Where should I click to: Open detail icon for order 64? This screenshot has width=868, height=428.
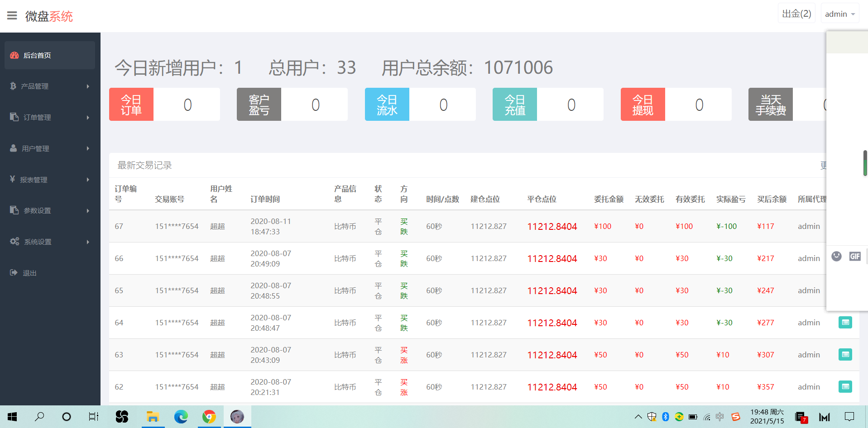point(845,322)
